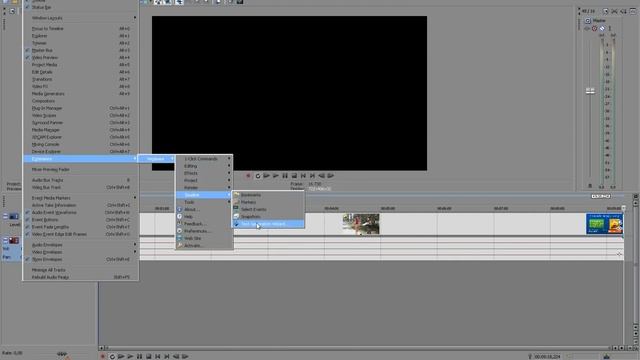Click Stop in bottom timeline transport
The image size is (640, 360).
(x=149, y=356)
